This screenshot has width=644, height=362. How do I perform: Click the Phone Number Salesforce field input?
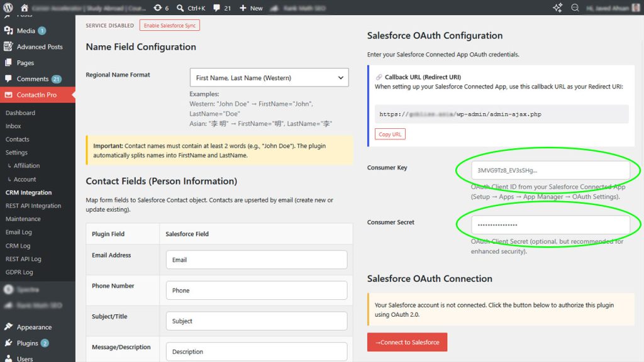[257, 290]
